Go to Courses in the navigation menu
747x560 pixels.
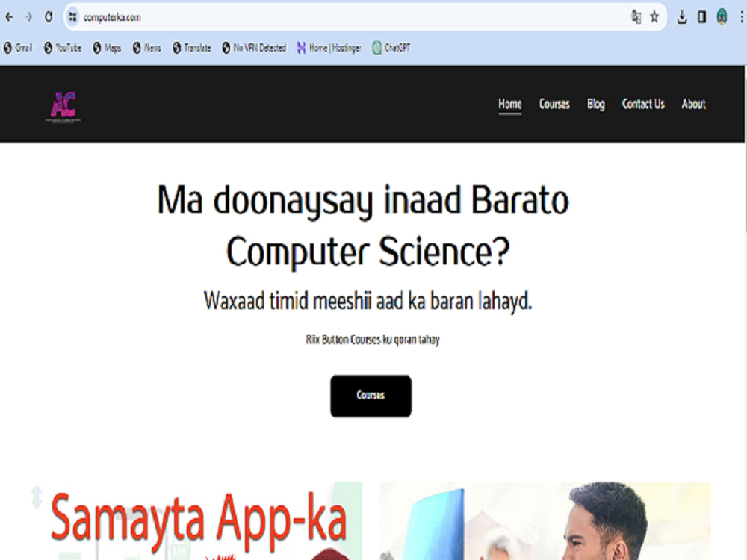pyautogui.click(x=554, y=104)
